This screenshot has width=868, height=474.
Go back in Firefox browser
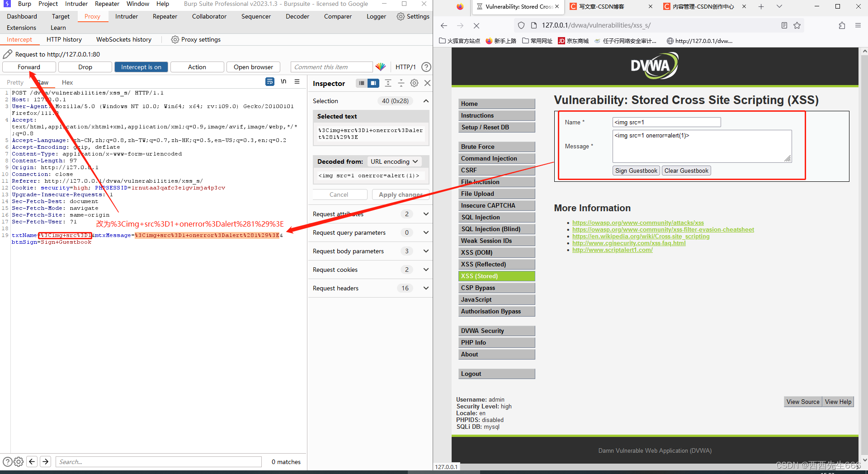coord(444,26)
